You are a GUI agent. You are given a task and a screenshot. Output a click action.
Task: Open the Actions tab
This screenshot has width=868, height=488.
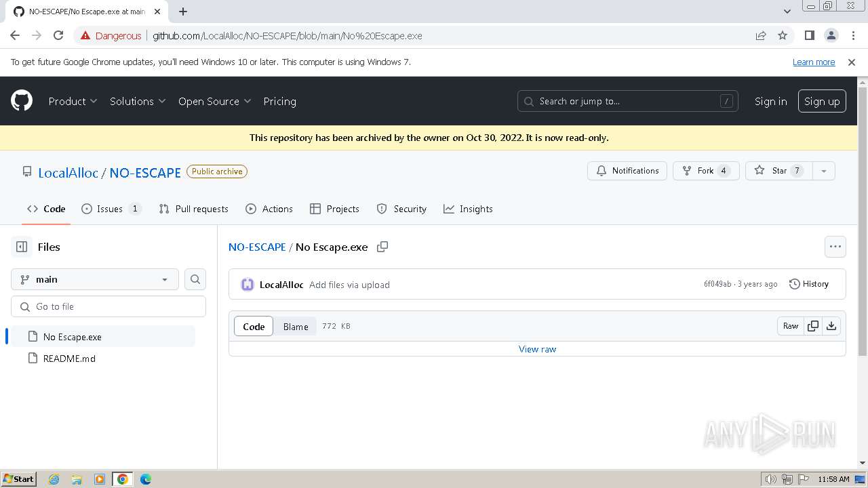(x=269, y=209)
